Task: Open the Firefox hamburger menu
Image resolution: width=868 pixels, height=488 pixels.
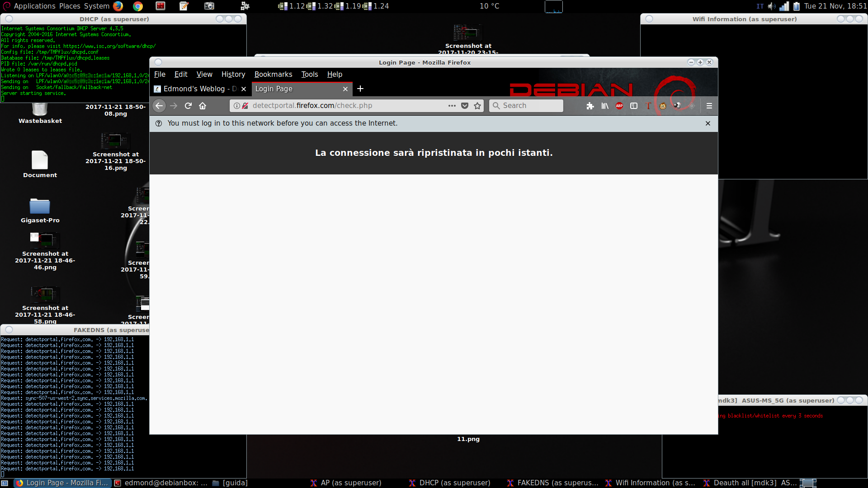Action: pyautogui.click(x=709, y=106)
